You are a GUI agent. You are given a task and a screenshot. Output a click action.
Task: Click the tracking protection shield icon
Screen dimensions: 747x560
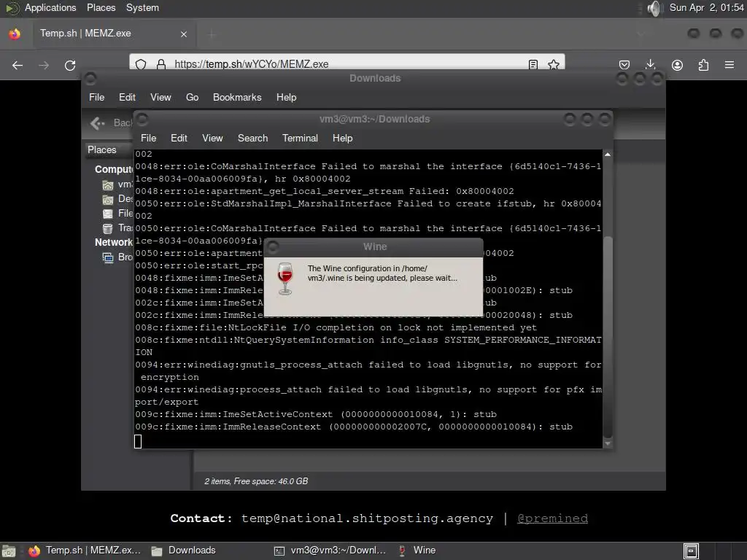[x=141, y=64]
